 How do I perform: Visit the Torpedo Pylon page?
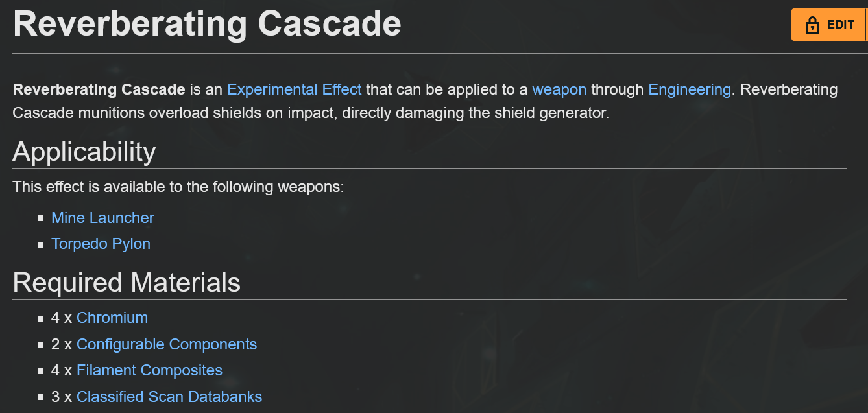(101, 244)
